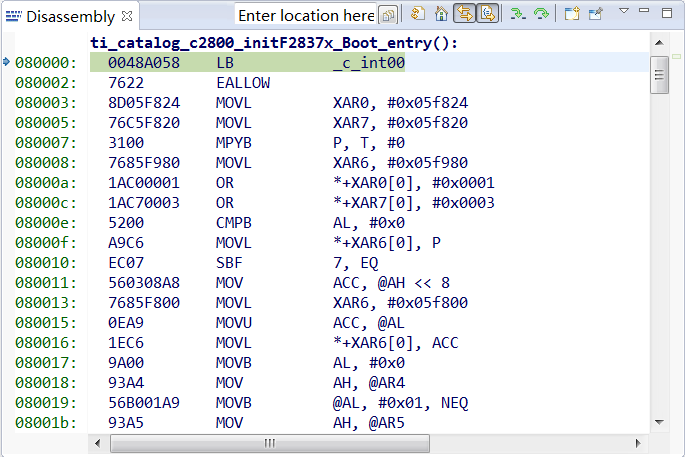Click the horizontal scrollbar left arrow
Image resolution: width=685 pixels, height=457 pixels.
coord(97,443)
